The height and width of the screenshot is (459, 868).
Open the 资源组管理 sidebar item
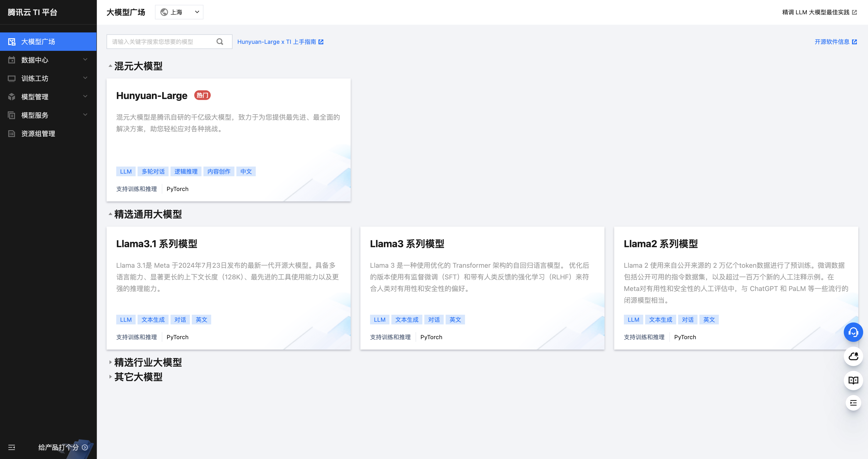(x=48, y=134)
